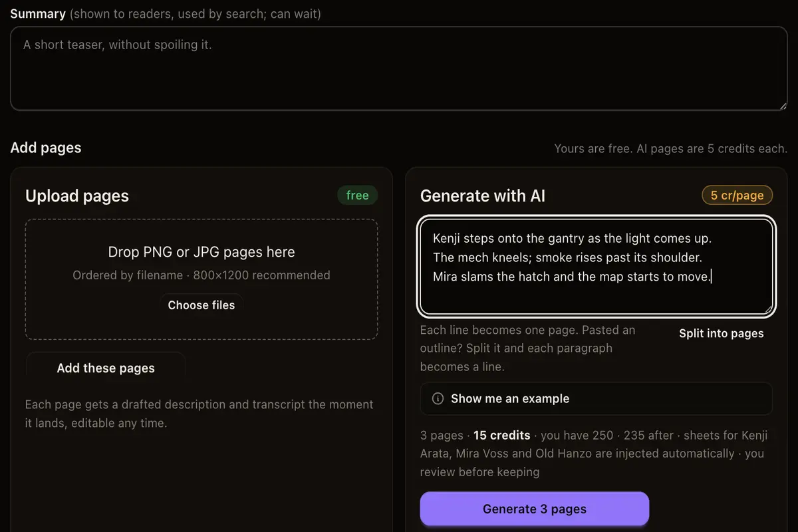Open Show me an example
Screen dimensions: 798x532
coord(597,399)
